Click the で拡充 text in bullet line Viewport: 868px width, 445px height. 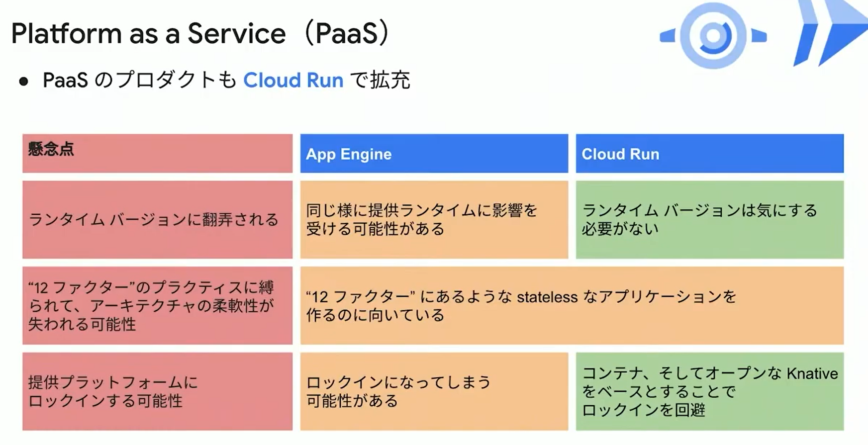[380, 80]
